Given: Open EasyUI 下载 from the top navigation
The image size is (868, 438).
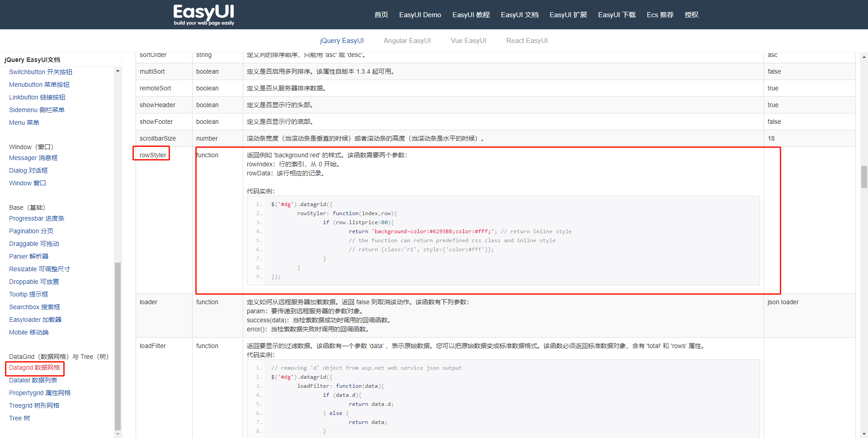Looking at the screenshot, I should click(x=616, y=15).
